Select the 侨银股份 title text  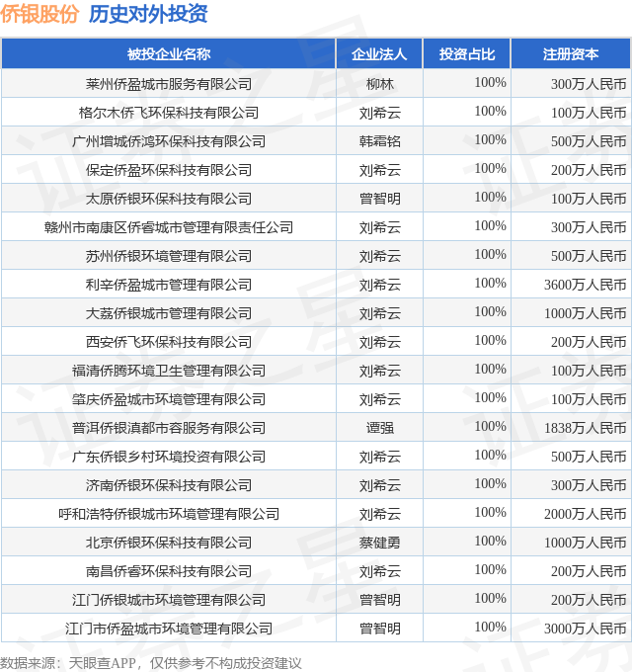(x=39, y=14)
